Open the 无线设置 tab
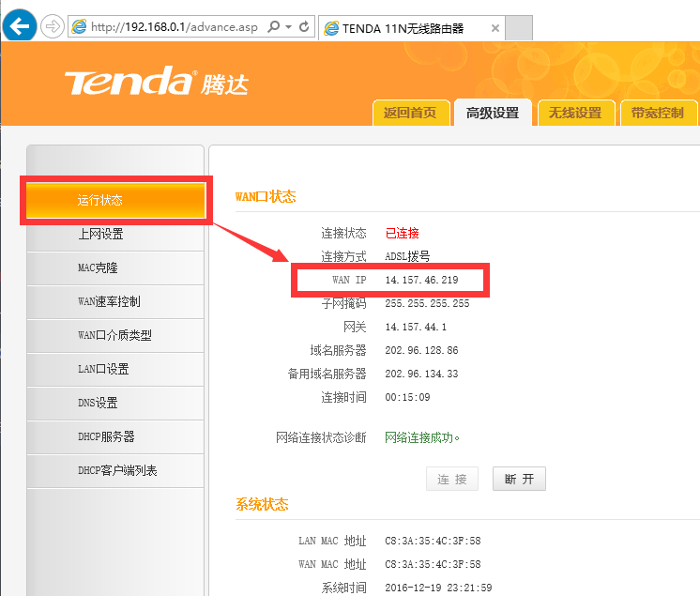Viewport: 700px width, 596px height. tap(574, 113)
